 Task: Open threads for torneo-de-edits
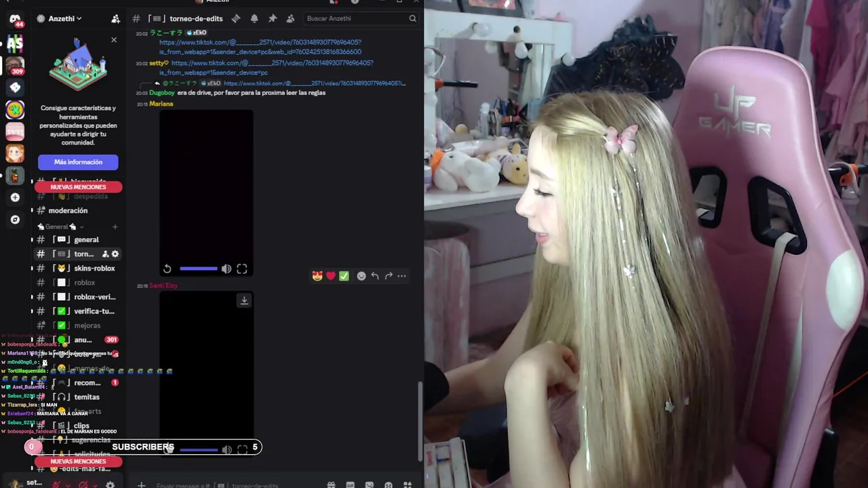tap(236, 18)
